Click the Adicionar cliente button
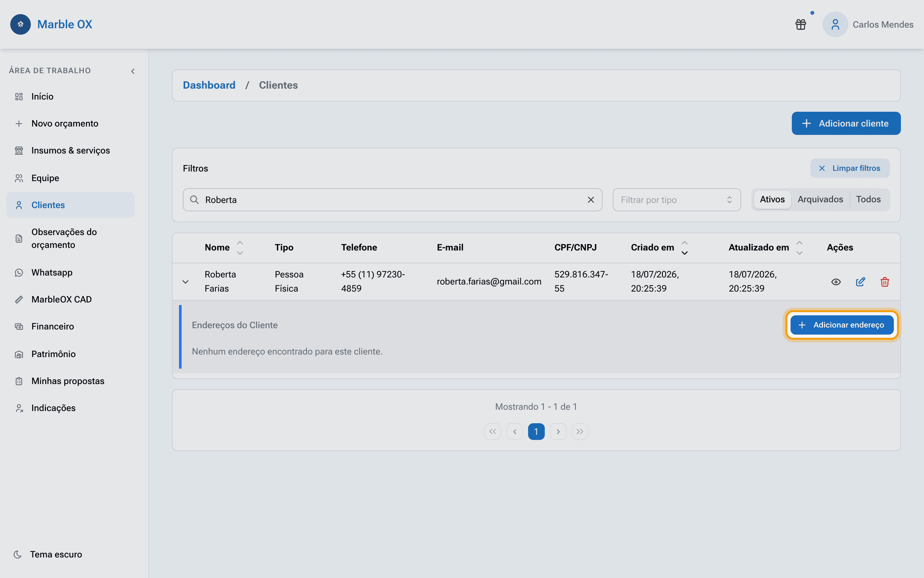 click(x=846, y=124)
